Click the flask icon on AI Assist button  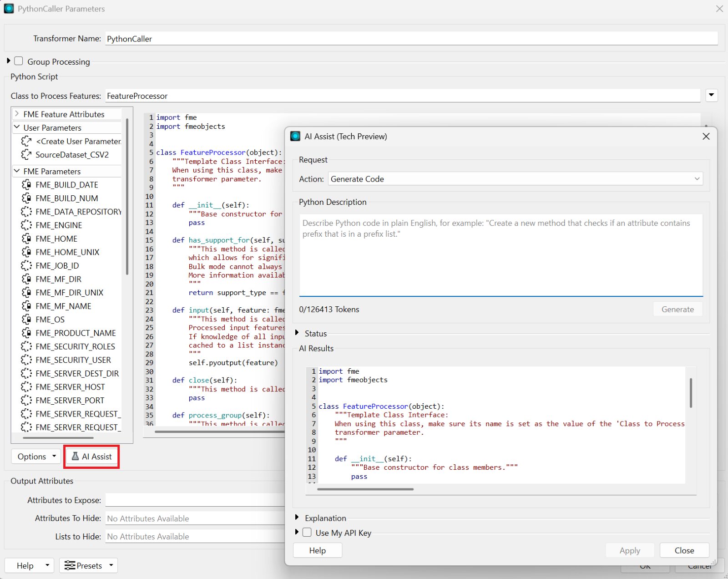[x=76, y=456]
